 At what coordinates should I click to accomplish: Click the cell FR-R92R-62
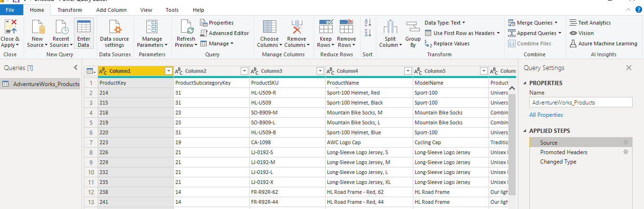[287, 192]
